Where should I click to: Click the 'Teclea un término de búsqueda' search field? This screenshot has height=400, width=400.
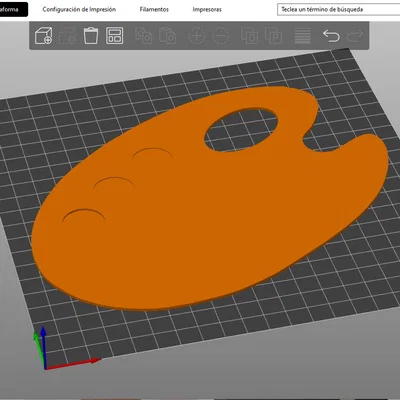[x=338, y=9]
